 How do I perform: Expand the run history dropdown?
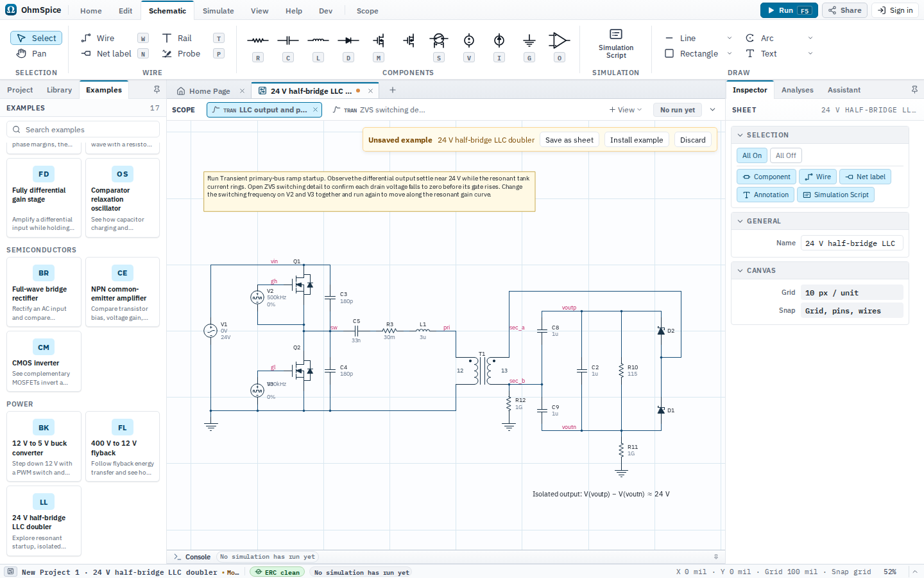712,110
